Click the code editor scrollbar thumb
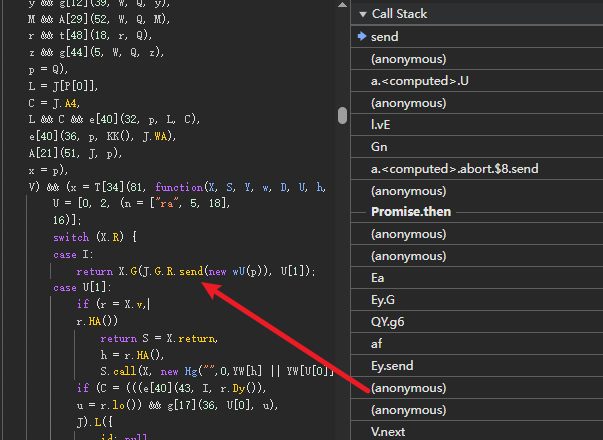Image resolution: width=603 pixels, height=440 pixels. [x=342, y=115]
